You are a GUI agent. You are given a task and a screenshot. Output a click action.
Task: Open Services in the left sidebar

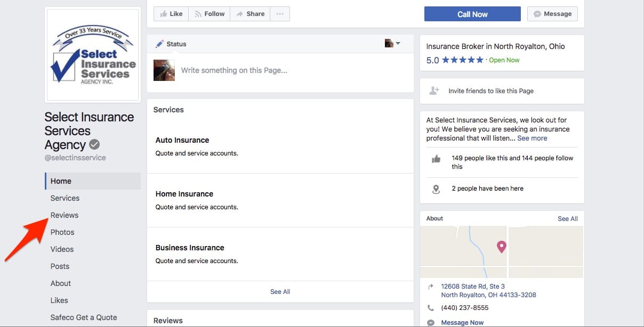click(65, 198)
